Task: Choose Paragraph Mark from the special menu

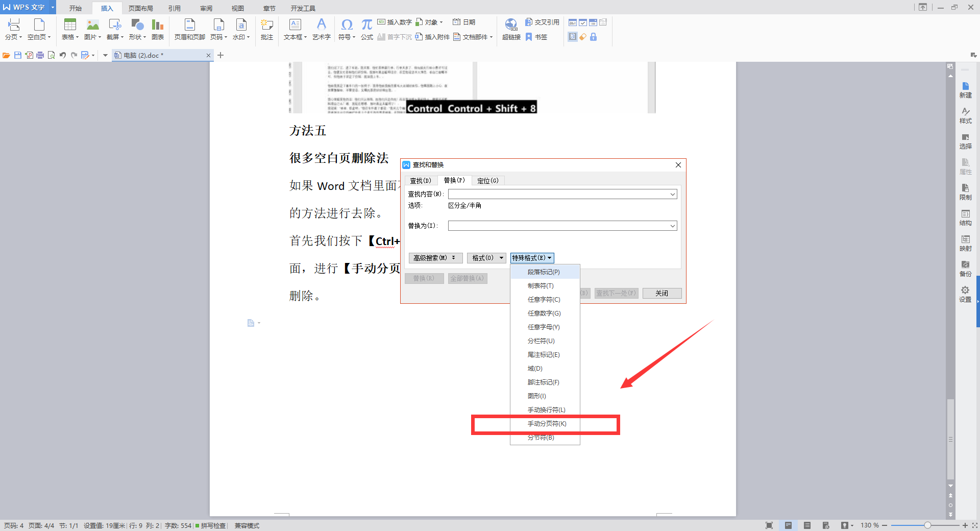Action: click(x=544, y=272)
